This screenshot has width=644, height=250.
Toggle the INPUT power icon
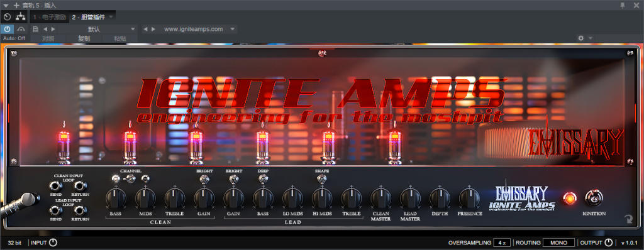pos(53,242)
